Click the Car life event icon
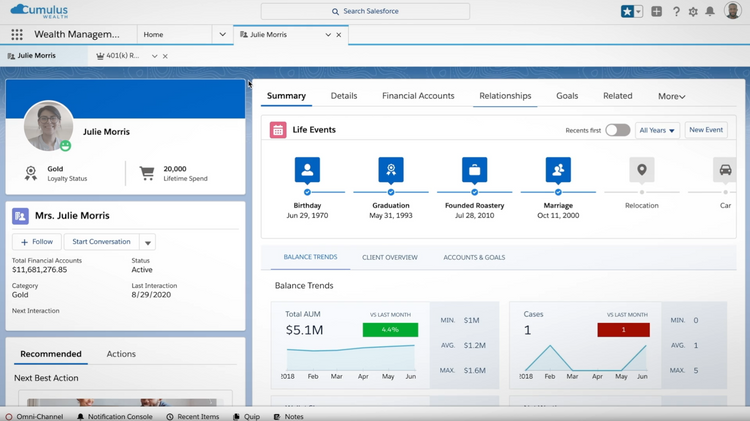Image resolution: width=750 pixels, height=421 pixels. pos(725,169)
